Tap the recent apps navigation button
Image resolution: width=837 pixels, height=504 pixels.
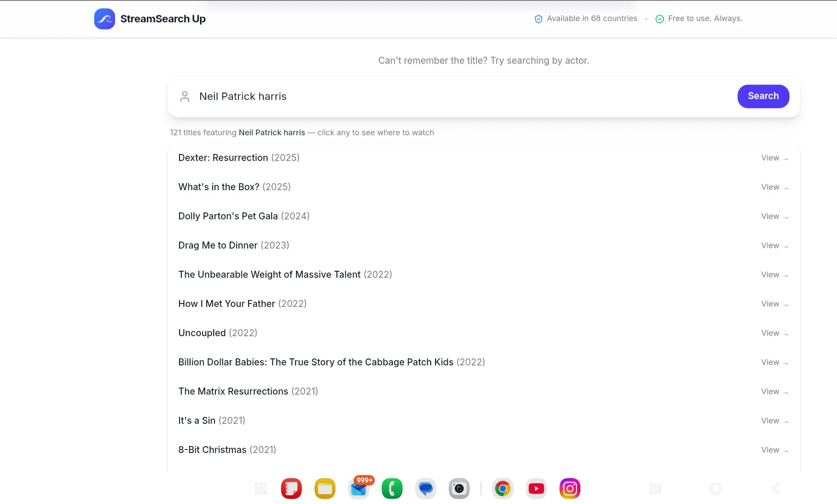tap(655, 489)
